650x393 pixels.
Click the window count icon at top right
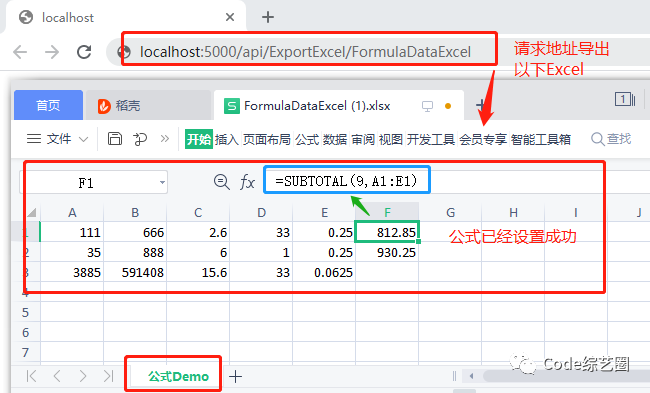(x=625, y=99)
